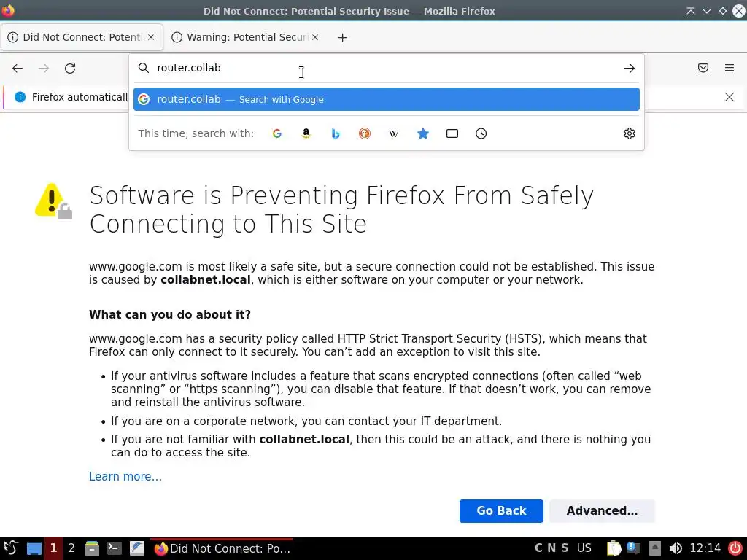The width and height of the screenshot is (747, 560).
Task: Launch the terminal from taskbar
Action: click(115, 548)
